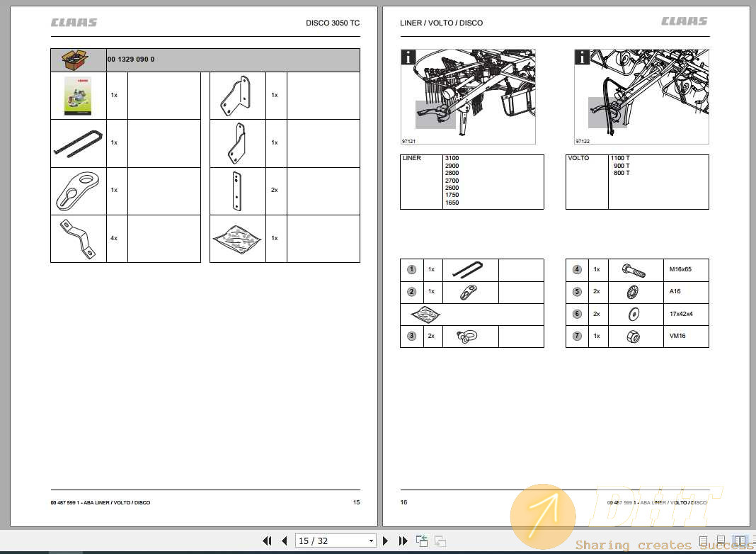Jump to the last page
Viewport: 756px width, 554px height.
point(403,541)
